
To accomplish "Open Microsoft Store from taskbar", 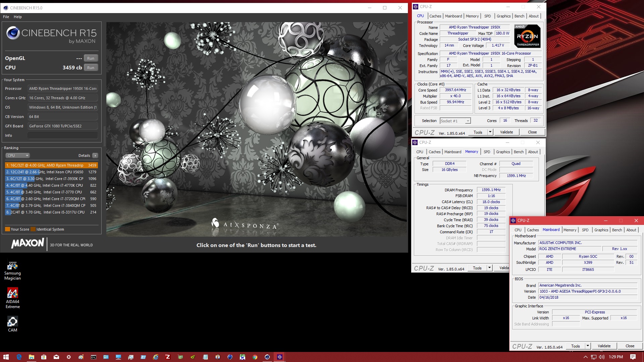I will click(x=44, y=357).
